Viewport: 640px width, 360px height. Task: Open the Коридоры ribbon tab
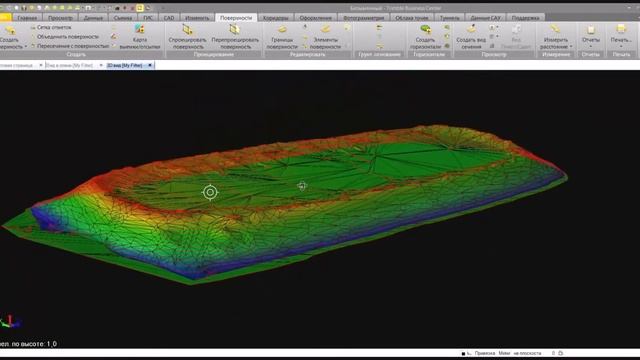tap(276, 18)
